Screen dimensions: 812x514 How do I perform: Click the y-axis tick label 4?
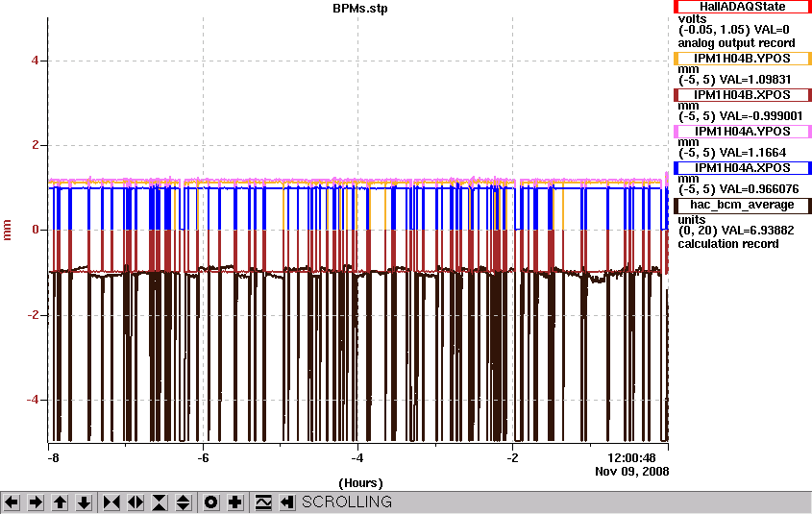point(36,61)
